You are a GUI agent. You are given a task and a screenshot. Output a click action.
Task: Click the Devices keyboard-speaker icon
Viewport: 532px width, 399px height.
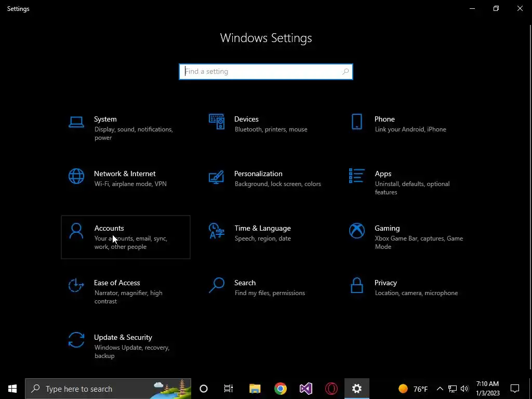tap(217, 122)
